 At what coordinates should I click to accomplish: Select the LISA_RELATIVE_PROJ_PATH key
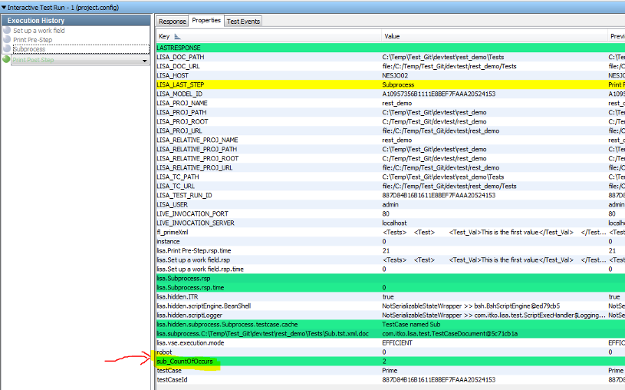click(197, 149)
